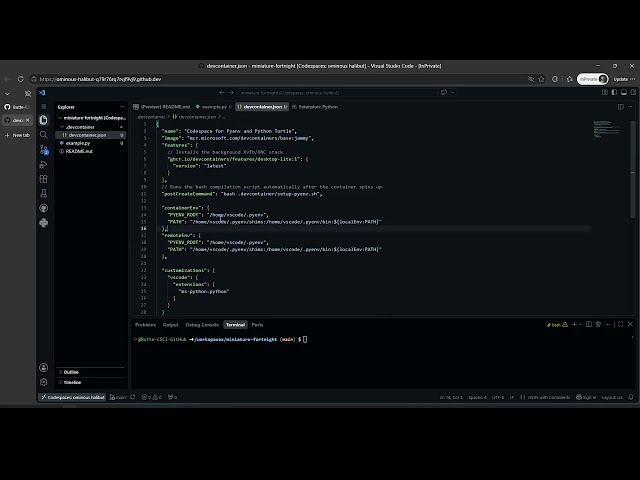Open the chat dropdown arrow
The width and height of the screenshot is (640, 480).
click(452, 93)
